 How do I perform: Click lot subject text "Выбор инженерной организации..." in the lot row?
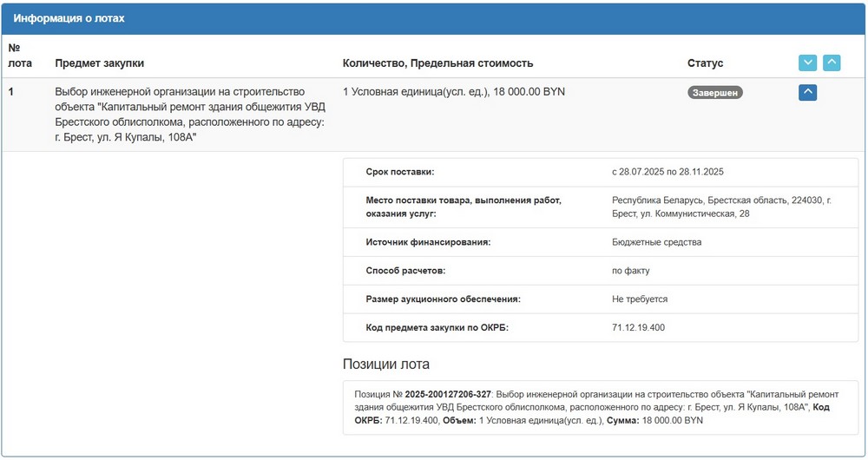[x=190, y=115]
